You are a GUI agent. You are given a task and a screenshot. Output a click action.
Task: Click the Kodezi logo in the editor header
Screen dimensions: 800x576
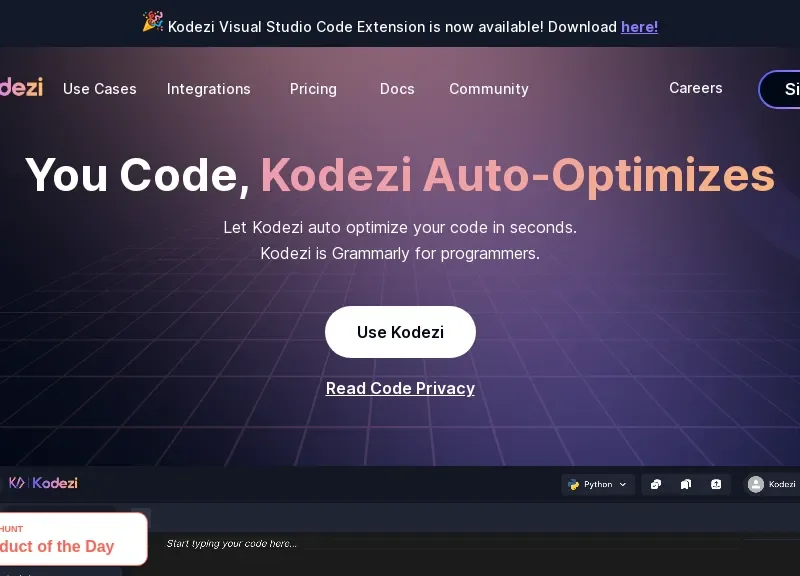click(43, 483)
